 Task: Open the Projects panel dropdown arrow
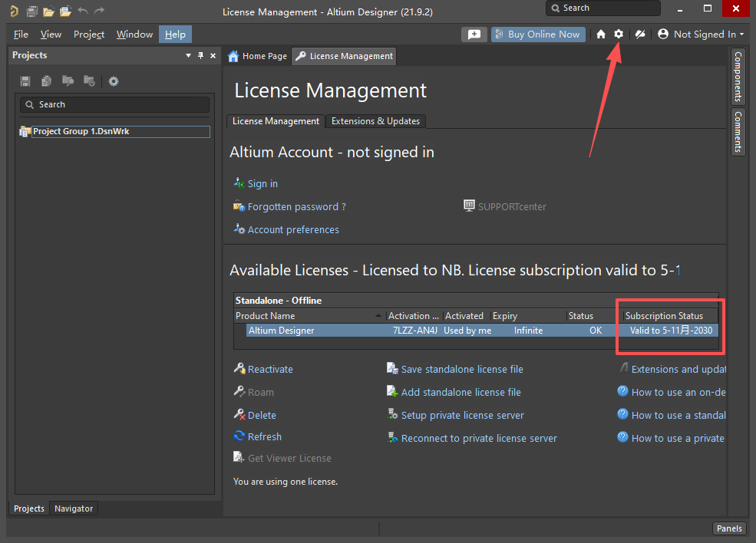[189, 55]
